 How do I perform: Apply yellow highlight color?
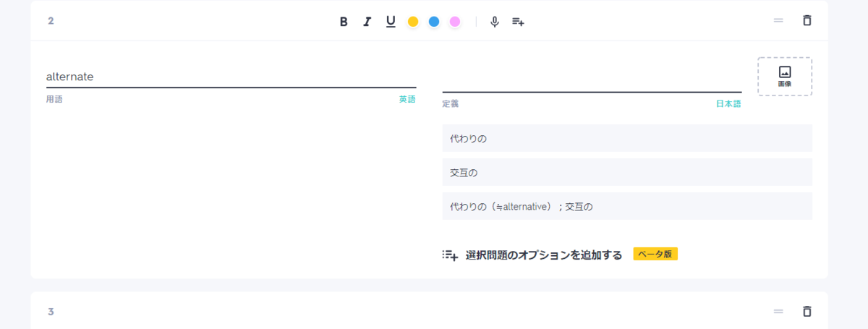[x=413, y=22]
